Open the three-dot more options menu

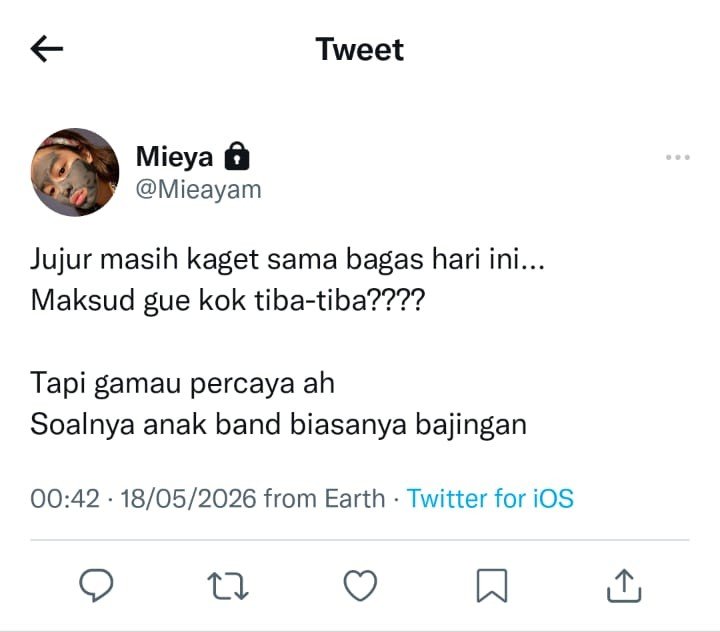[678, 157]
